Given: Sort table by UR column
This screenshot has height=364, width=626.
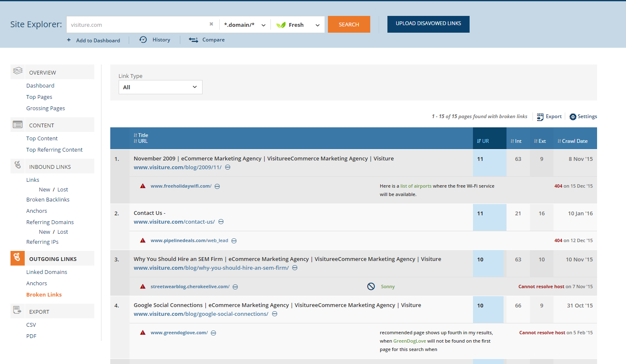Looking at the screenshot, I should [483, 141].
